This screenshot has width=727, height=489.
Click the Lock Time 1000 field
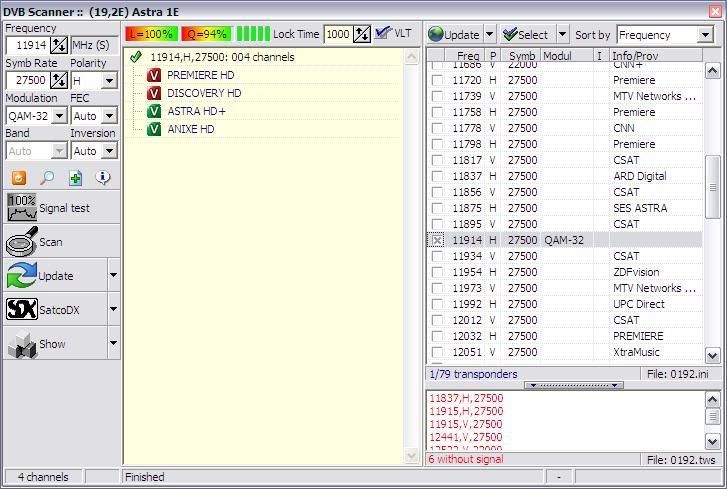(338, 34)
